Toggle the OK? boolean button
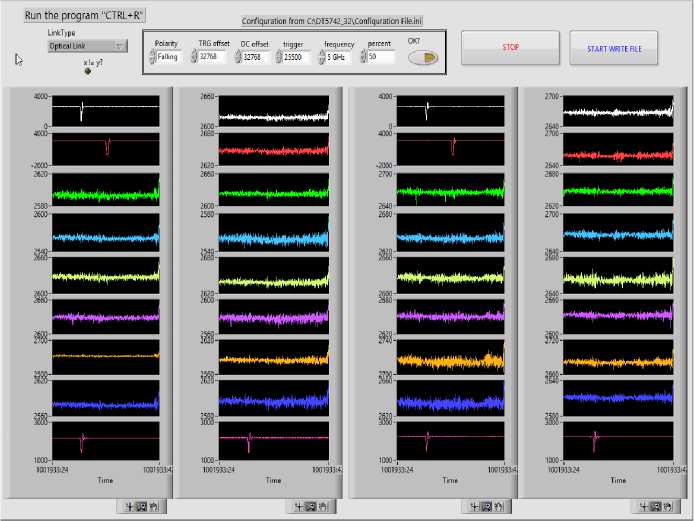 pos(422,58)
